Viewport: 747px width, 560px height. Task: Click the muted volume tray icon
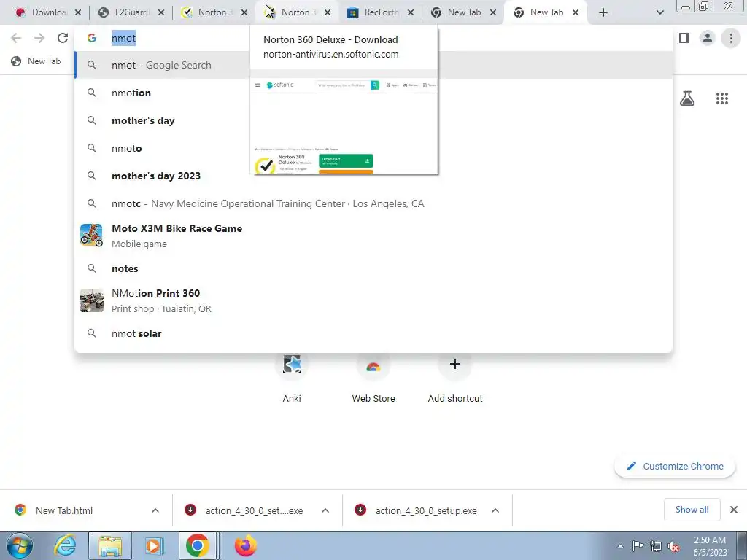coord(673,546)
